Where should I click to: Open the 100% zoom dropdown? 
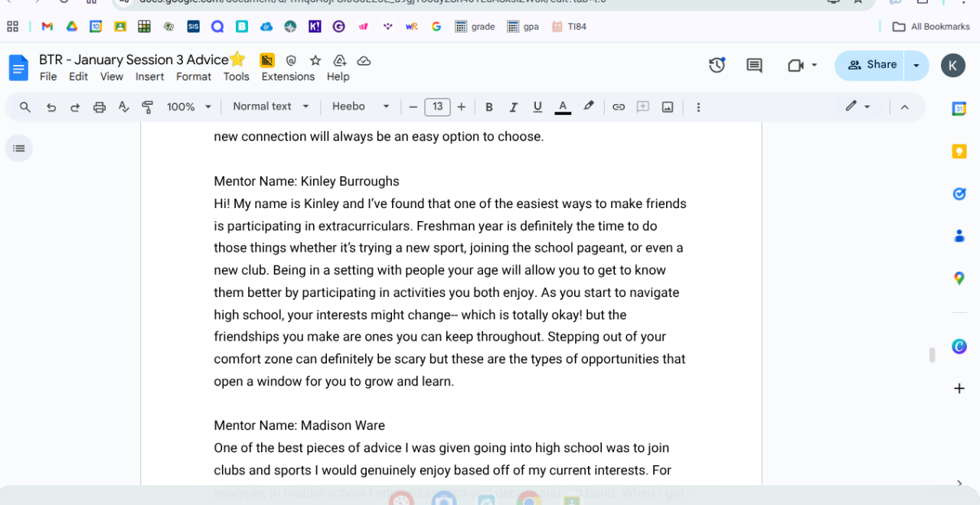pos(189,107)
